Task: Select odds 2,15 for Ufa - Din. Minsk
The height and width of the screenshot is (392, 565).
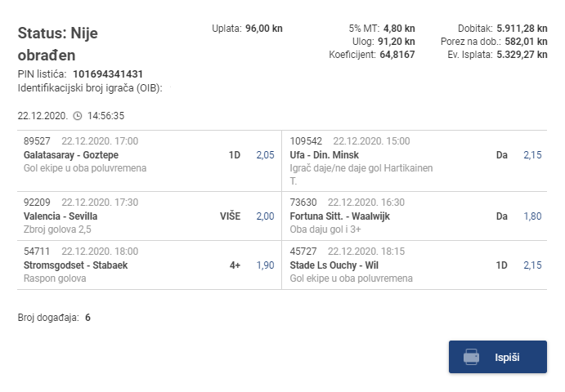Action: pos(532,154)
